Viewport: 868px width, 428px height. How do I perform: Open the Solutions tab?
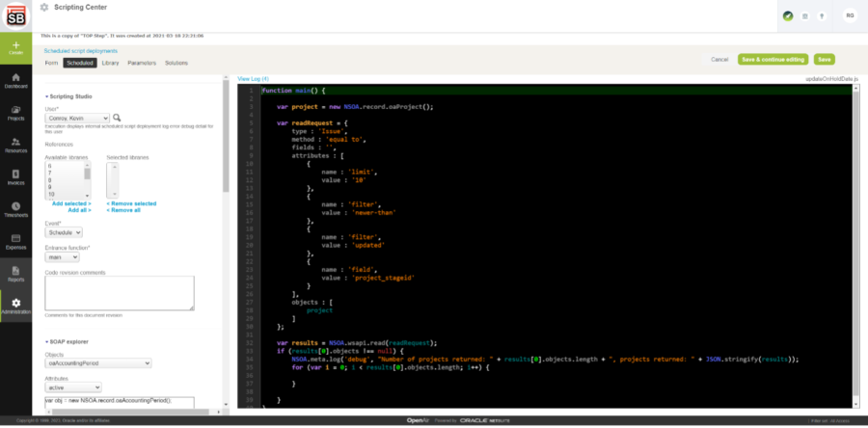coord(176,63)
